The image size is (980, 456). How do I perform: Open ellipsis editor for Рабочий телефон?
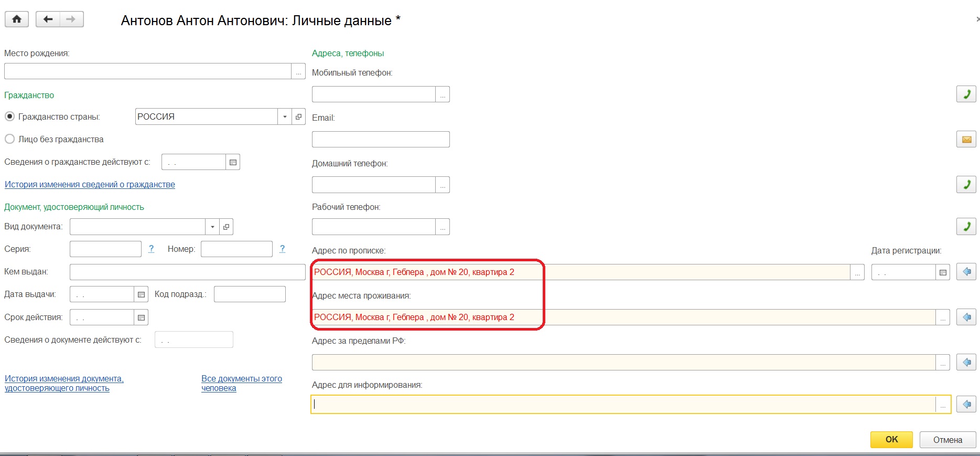(443, 227)
